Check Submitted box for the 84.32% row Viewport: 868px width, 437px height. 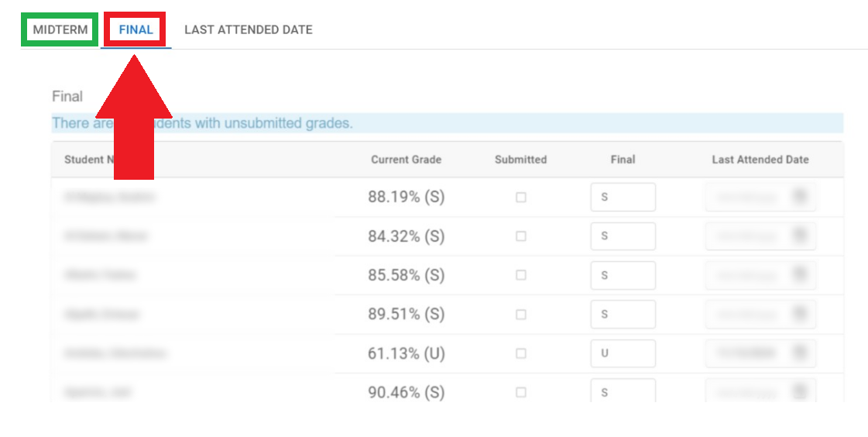[521, 236]
